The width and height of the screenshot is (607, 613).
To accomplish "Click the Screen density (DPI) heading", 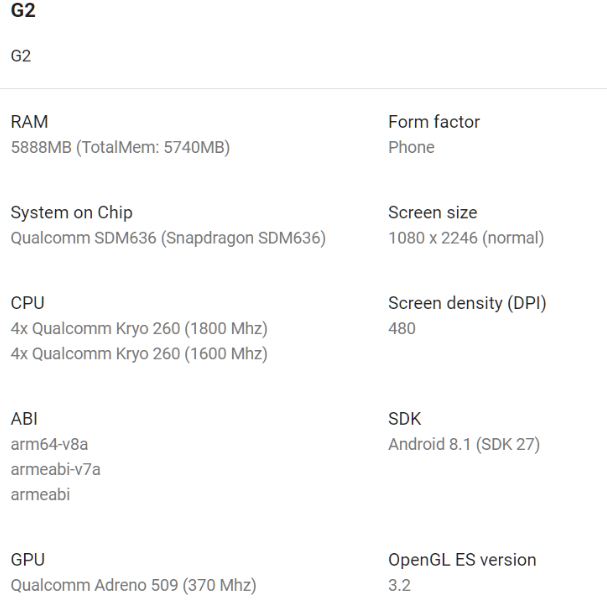I will point(467,303).
